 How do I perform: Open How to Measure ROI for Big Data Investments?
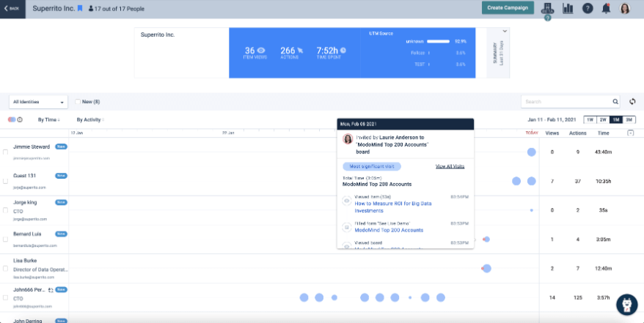coord(393,207)
